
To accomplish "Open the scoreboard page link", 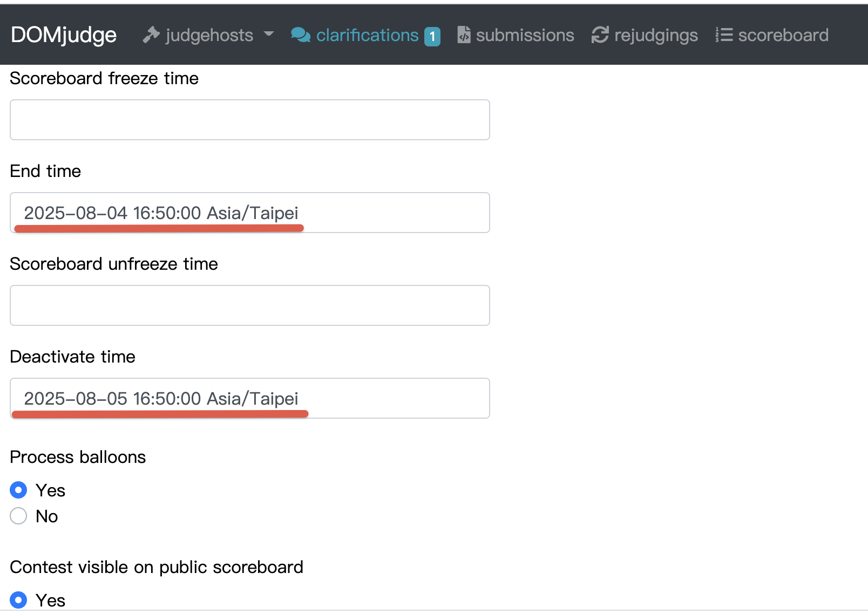I will click(783, 35).
